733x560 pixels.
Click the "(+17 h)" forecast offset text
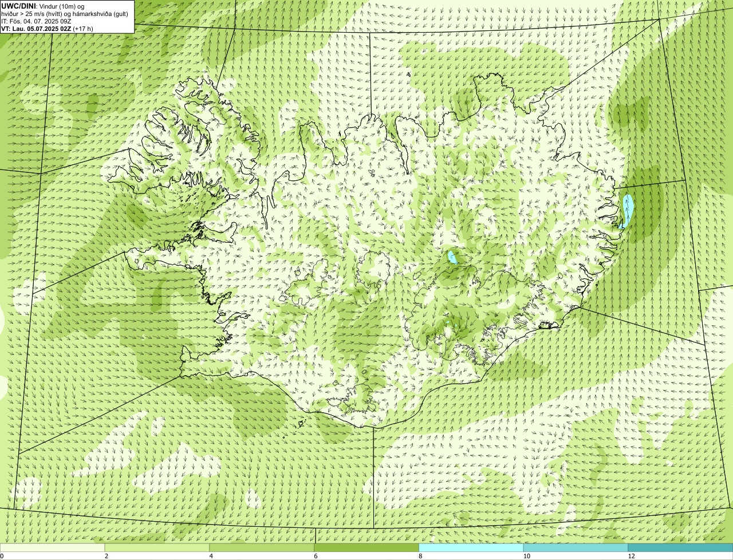coord(83,28)
